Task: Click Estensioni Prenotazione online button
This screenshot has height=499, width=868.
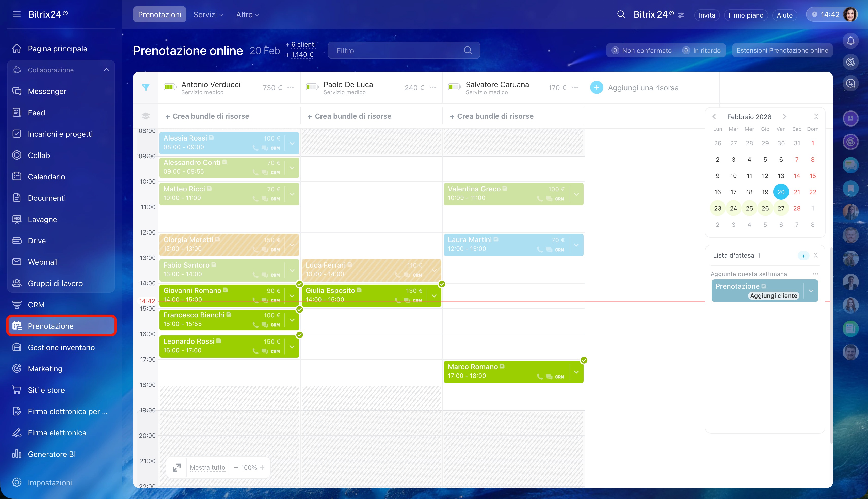Action: click(782, 50)
